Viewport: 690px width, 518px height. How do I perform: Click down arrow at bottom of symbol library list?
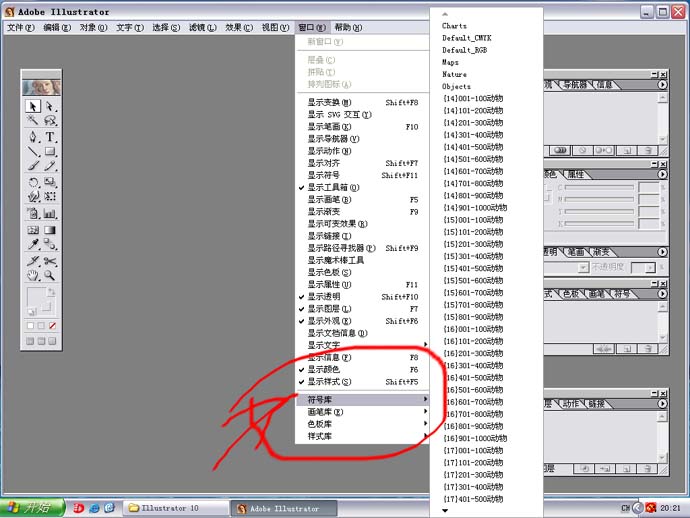tap(445, 511)
